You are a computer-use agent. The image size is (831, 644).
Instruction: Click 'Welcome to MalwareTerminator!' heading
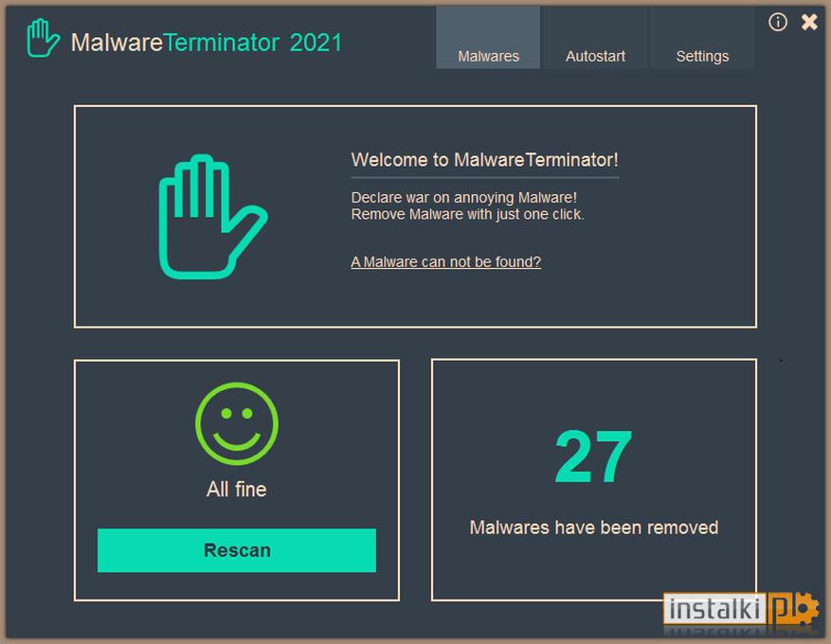485,160
